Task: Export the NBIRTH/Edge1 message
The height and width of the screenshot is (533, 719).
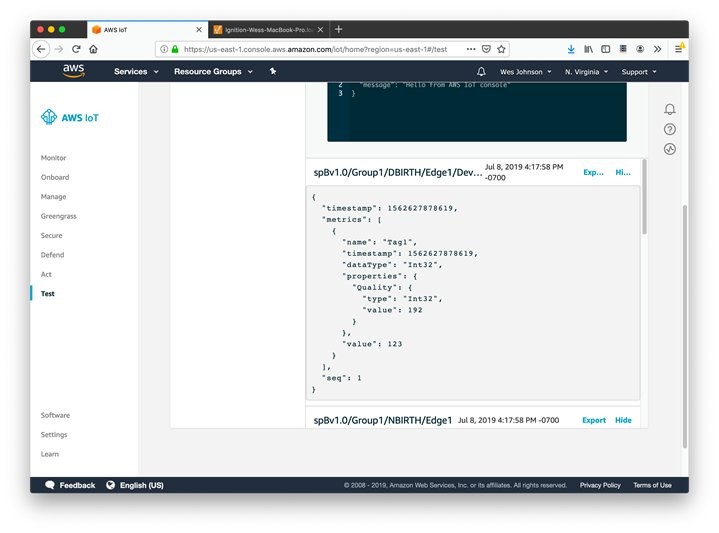Action: click(x=594, y=420)
